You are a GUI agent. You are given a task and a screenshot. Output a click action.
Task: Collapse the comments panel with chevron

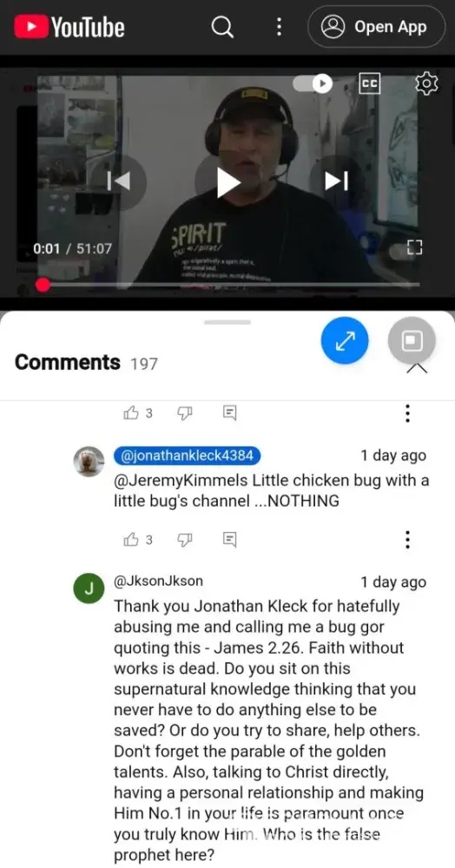(416, 369)
